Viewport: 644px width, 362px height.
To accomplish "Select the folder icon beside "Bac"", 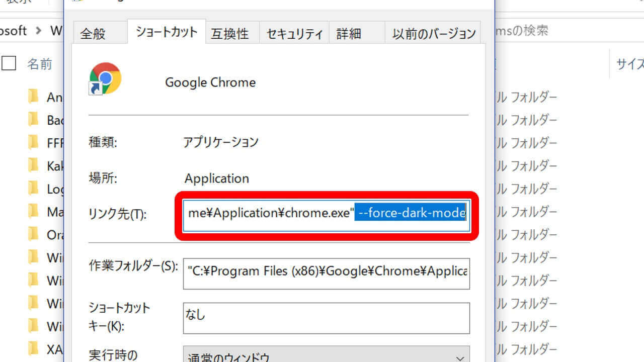I will [33, 120].
